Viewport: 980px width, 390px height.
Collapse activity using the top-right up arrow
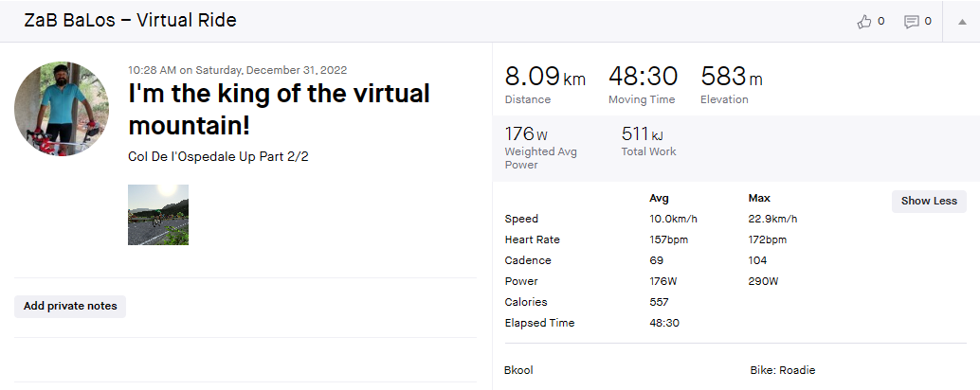(x=962, y=22)
